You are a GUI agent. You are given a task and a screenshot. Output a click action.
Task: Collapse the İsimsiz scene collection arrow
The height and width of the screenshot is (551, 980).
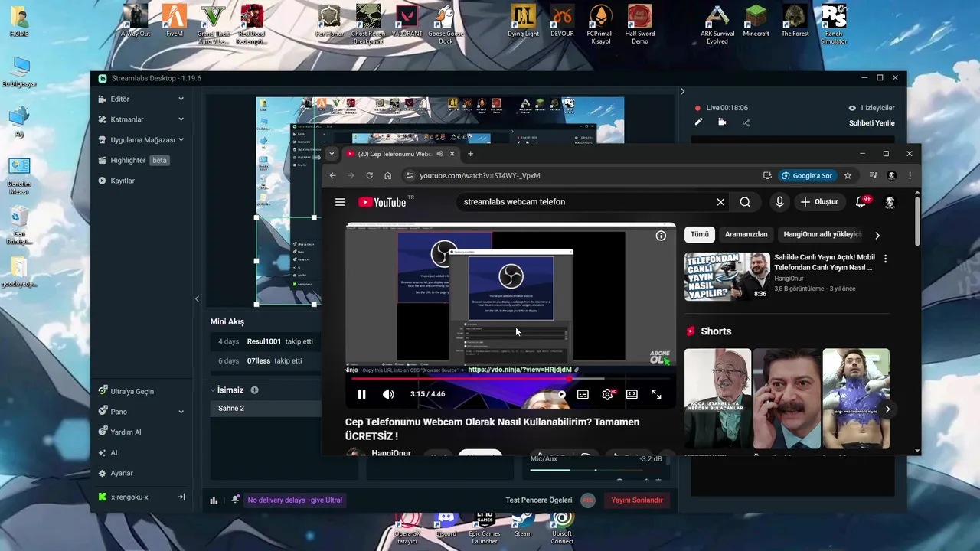[213, 390]
